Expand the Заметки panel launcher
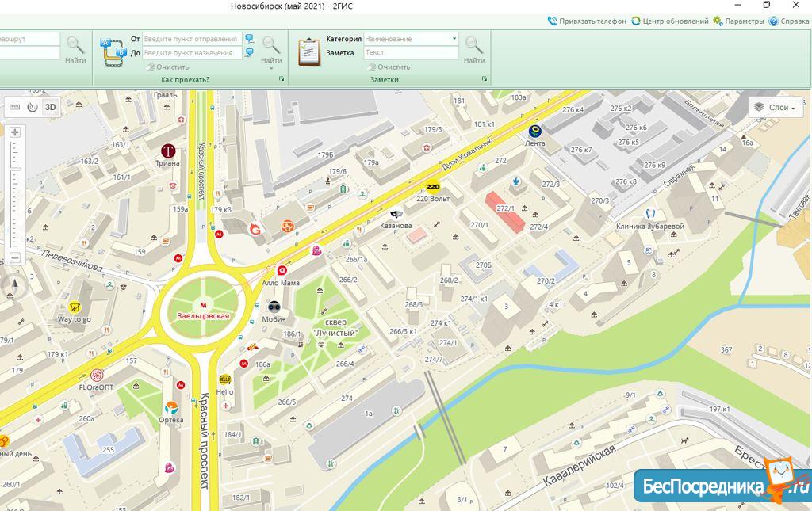 pos(484,80)
